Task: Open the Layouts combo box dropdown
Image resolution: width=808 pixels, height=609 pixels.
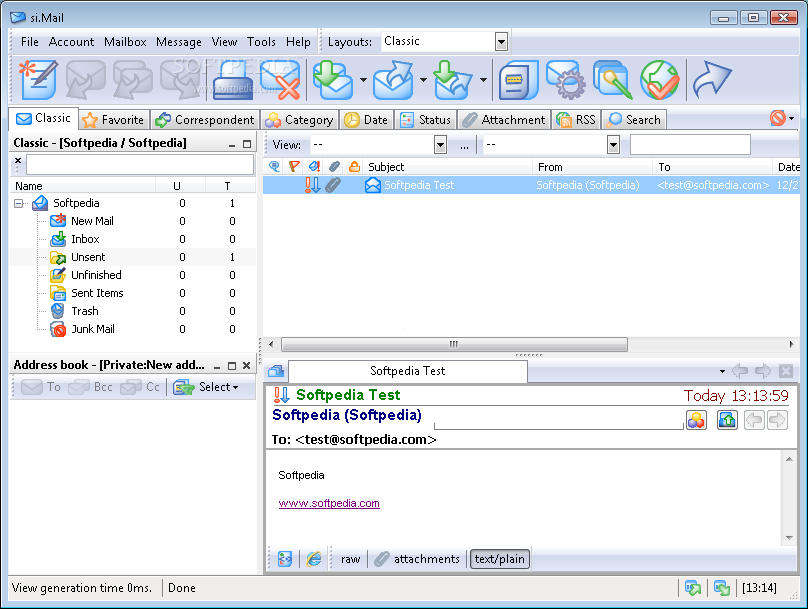Action: [x=501, y=42]
